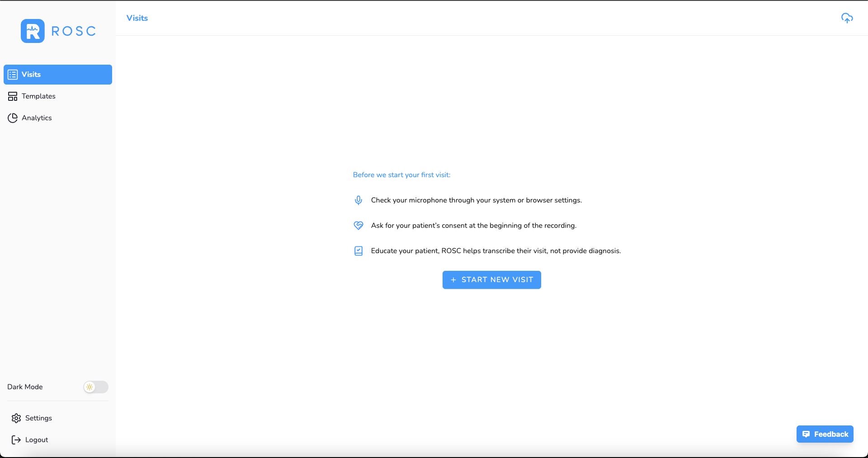This screenshot has height=458, width=868.
Task: Click the patient consent heart icon
Action: pos(358,226)
